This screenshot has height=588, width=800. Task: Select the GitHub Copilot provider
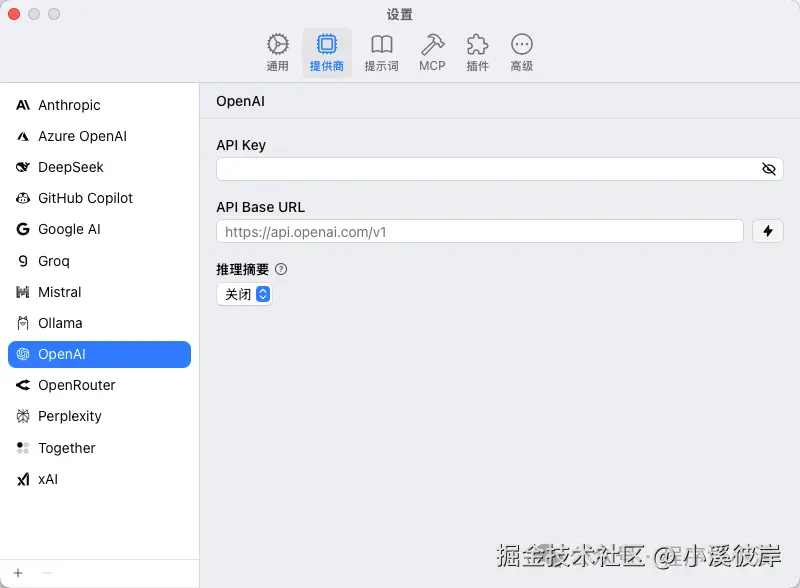click(84, 198)
